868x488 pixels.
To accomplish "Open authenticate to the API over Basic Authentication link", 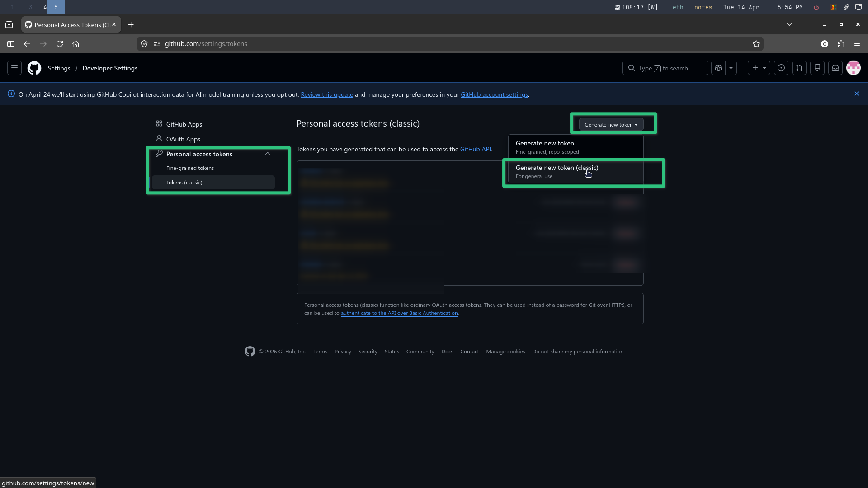I will tap(399, 313).
